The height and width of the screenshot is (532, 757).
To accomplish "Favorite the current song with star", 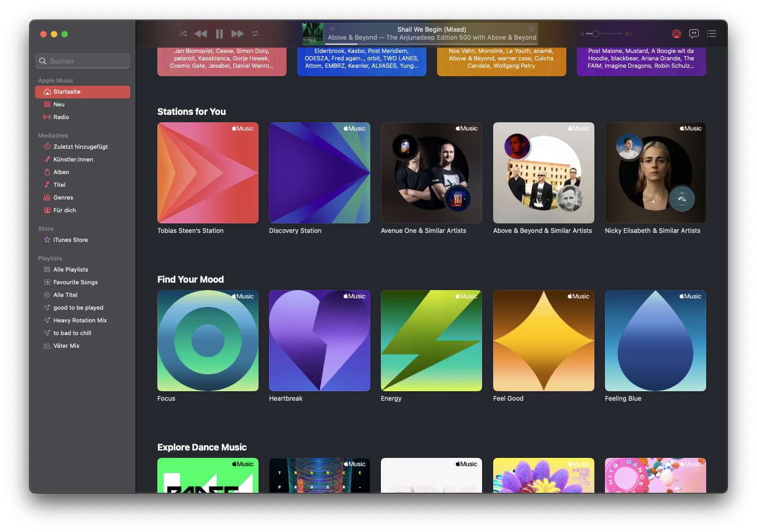I will (x=531, y=29).
